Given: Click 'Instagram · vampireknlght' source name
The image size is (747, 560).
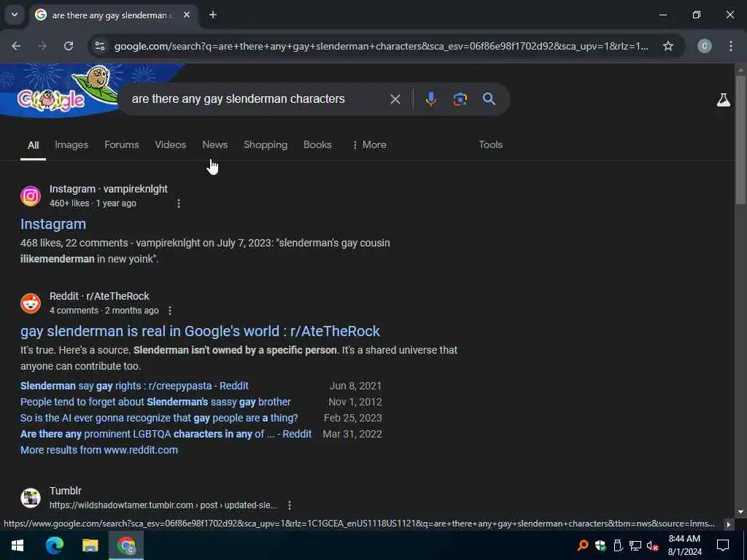Looking at the screenshot, I should [x=109, y=189].
